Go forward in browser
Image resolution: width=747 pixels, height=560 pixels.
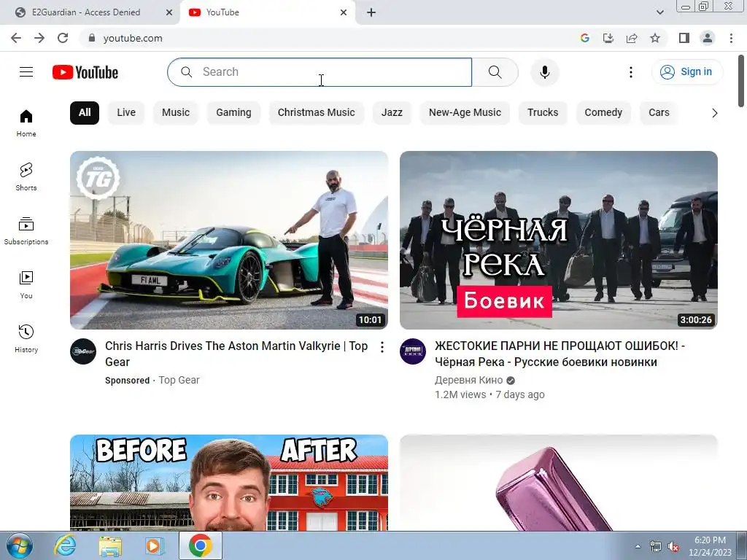(39, 38)
